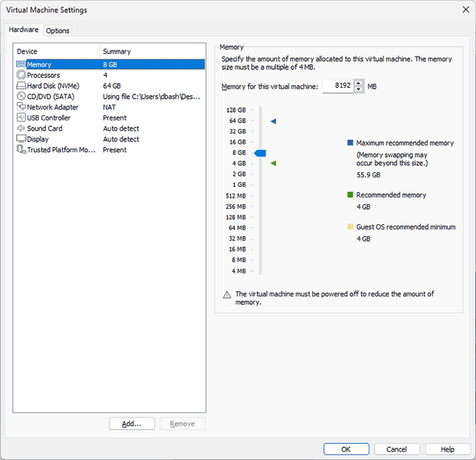This screenshot has height=460, width=476.
Task: Click the Display monitor icon
Action: [21, 138]
